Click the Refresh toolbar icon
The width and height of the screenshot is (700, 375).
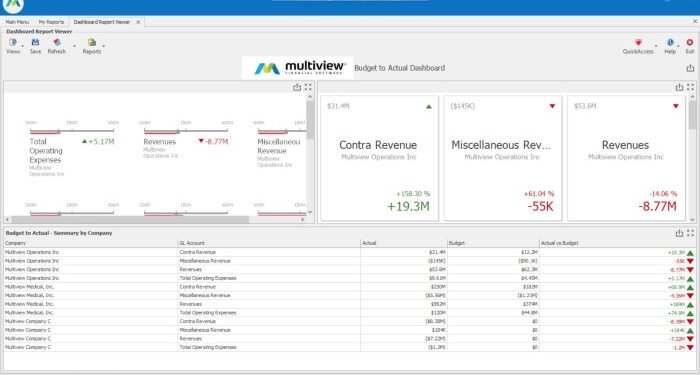click(x=57, y=43)
